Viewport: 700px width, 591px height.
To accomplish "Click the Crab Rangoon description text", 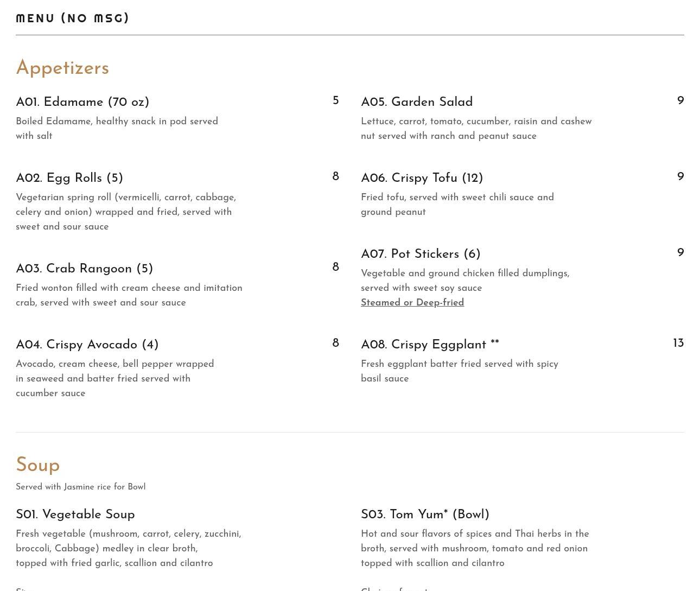I will point(129,296).
